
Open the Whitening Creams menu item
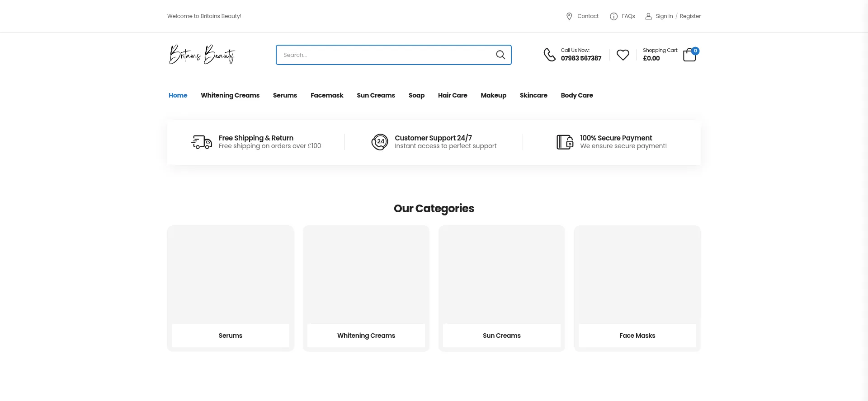(x=230, y=95)
